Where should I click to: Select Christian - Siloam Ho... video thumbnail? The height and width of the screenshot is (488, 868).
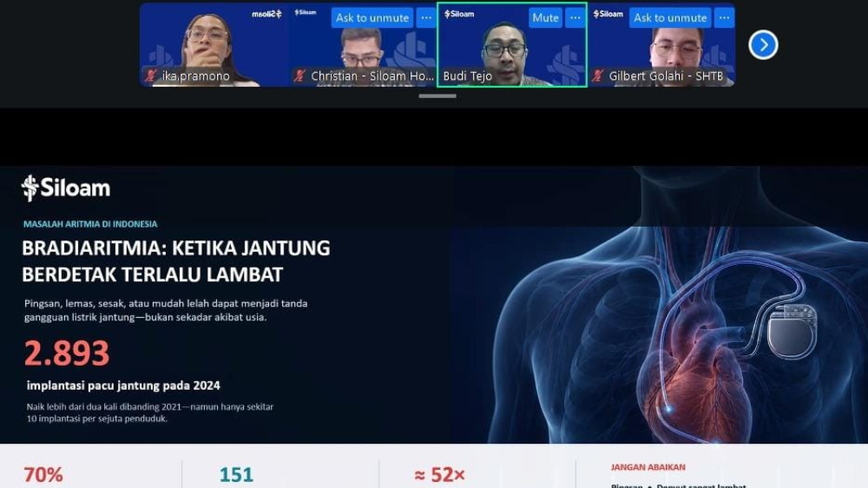click(363, 45)
